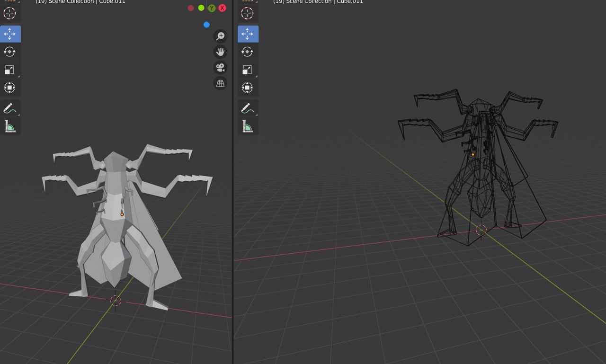Viewport: 606px width, 364px height.
Task: Select the Measure tool in right viewport
Action: [x=248, y=126]
